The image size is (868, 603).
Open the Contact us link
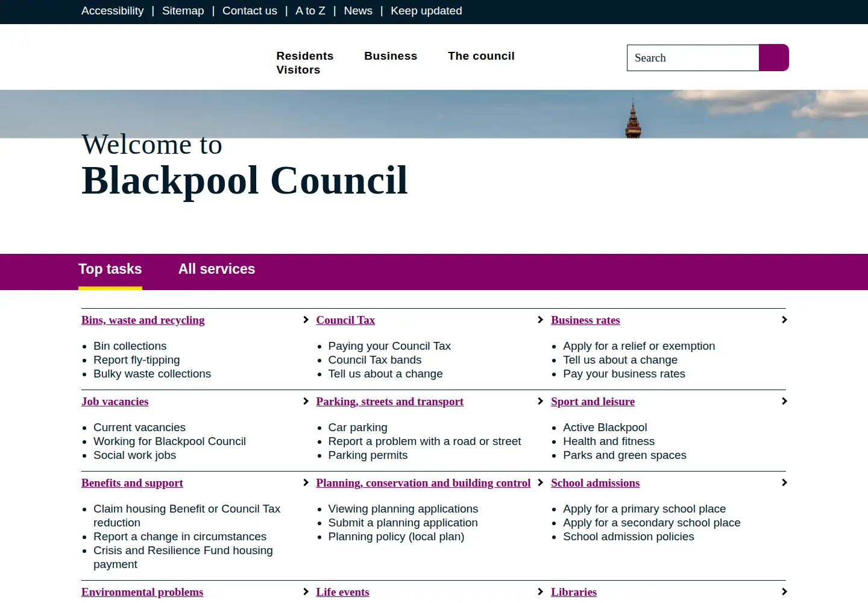[x=250, y=11]
